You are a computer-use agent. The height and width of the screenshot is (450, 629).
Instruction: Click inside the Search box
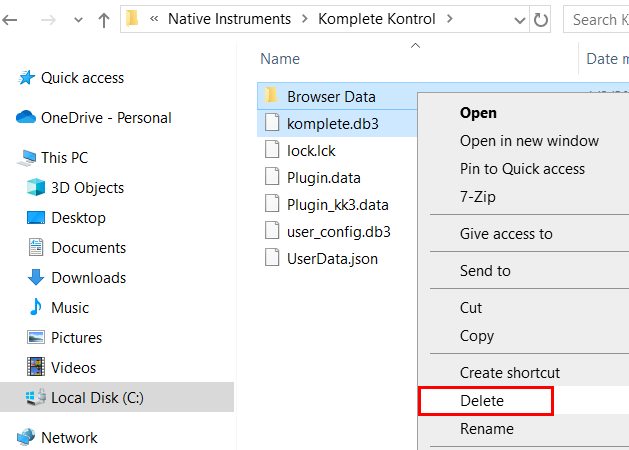pyautogui.click(x=598, y=19)
